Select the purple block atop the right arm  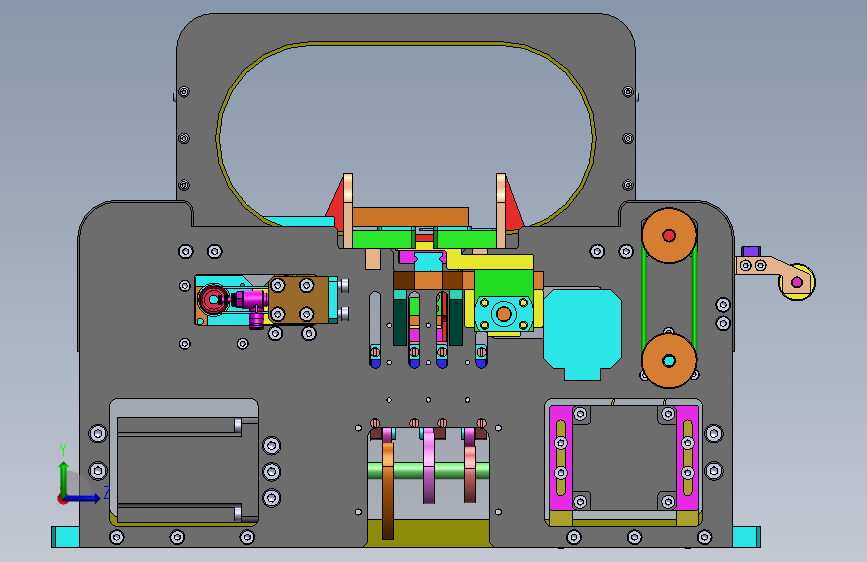(x=751, y=251)
